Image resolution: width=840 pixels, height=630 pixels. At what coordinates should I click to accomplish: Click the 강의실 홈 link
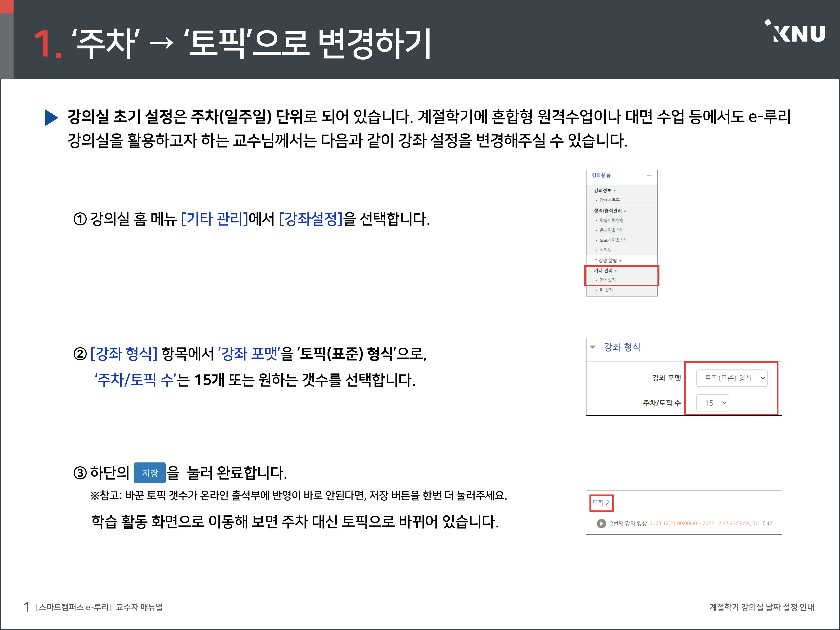(x=601, y=175)
